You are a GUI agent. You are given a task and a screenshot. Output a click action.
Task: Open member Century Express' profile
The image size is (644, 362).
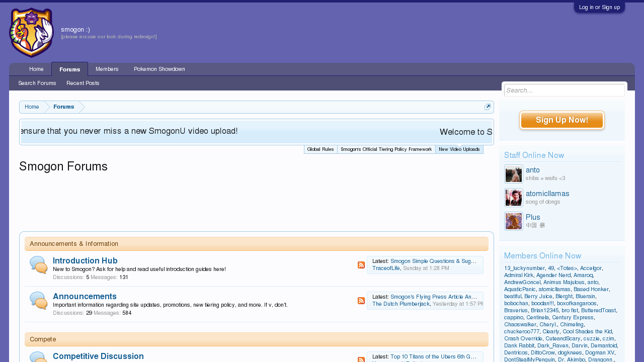[573, 317]
